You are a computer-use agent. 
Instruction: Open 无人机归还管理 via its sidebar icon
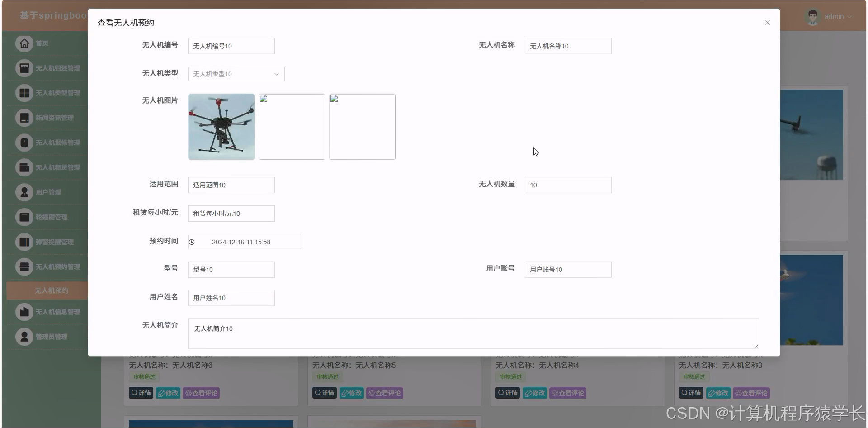pyautogui.click(x=25, y=68)
